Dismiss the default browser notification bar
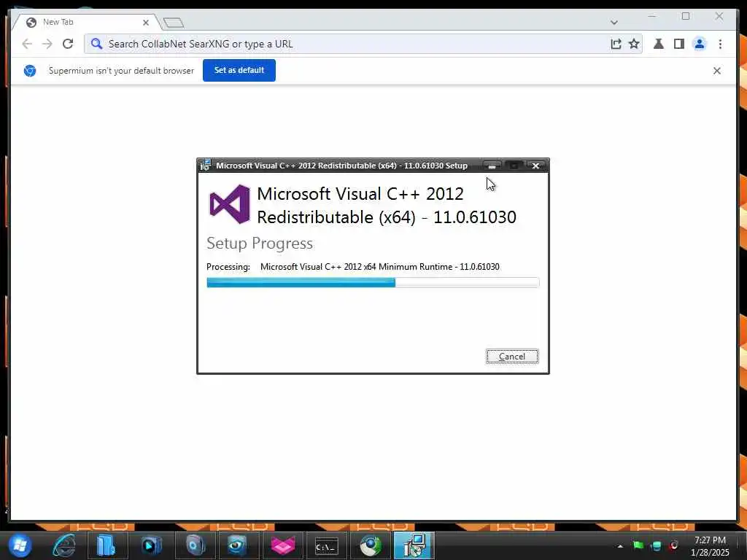The image size is (747, 560). (x=716, y=71)
